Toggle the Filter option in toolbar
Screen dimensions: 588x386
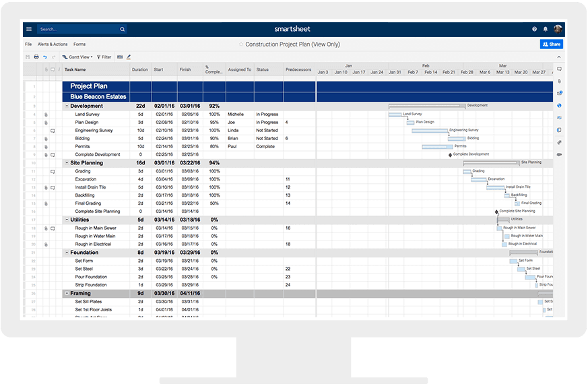104,57
